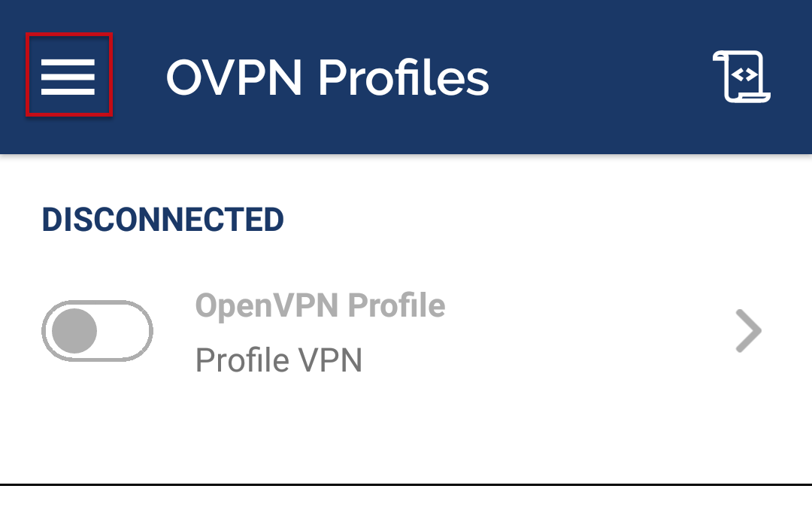
Task: Click the three-line menu icon in header
Action: [68, 76]
